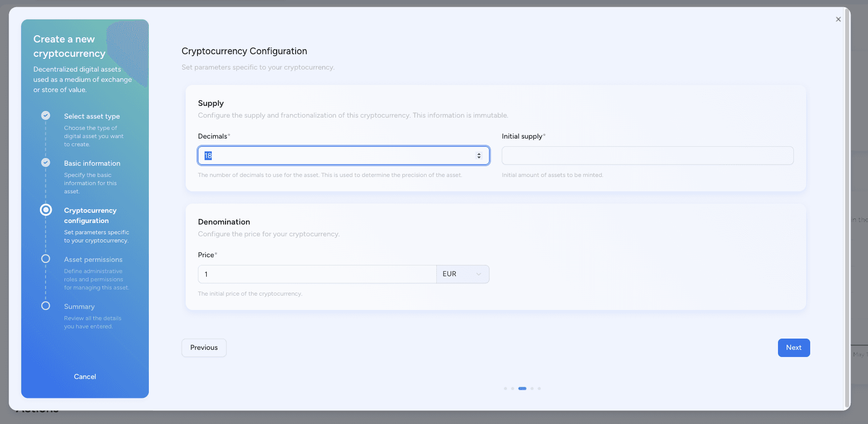Open the EUR currency dropdown
The width and height of the screenshot is (868, 424).
click(462, 274)
